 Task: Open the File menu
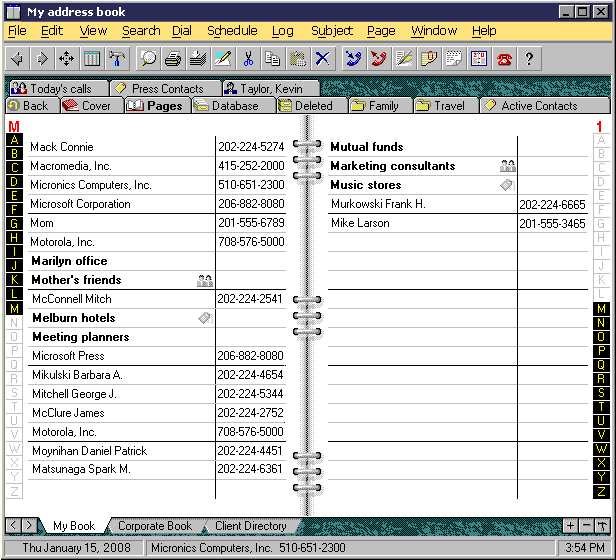(x=17, y=31)
